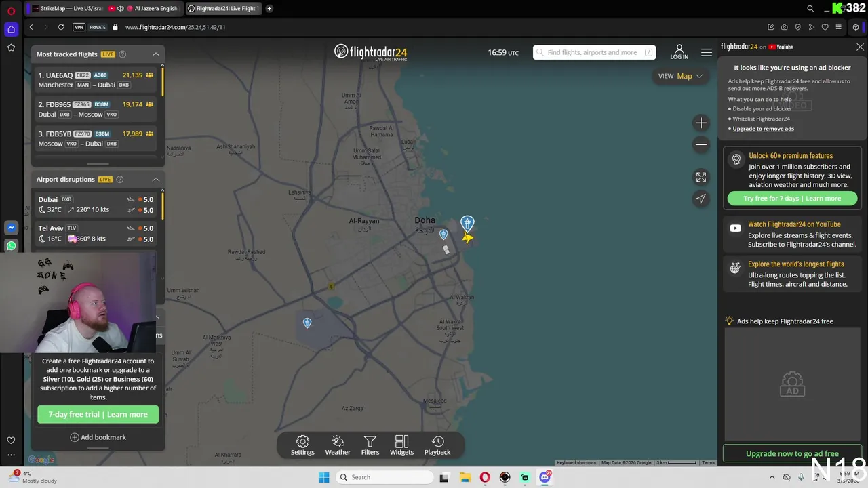Open File Explorer from taskbar

pyautogui.click(x=465, y=477)
